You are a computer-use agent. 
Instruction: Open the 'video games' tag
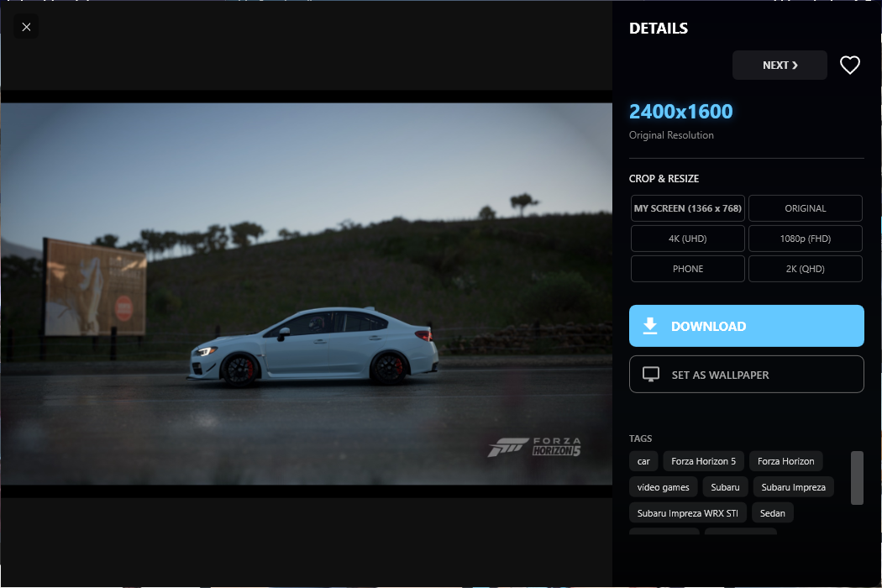(x=664, y=487)
